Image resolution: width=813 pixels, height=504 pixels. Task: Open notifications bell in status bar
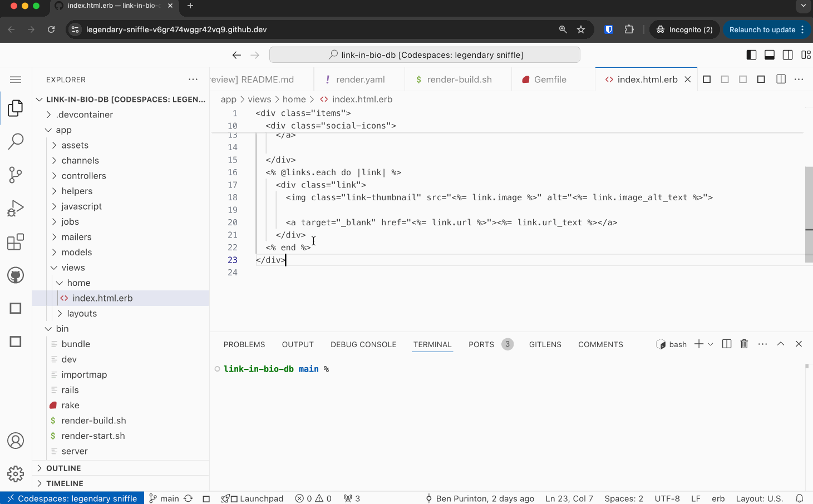click(x=800, y=498)
